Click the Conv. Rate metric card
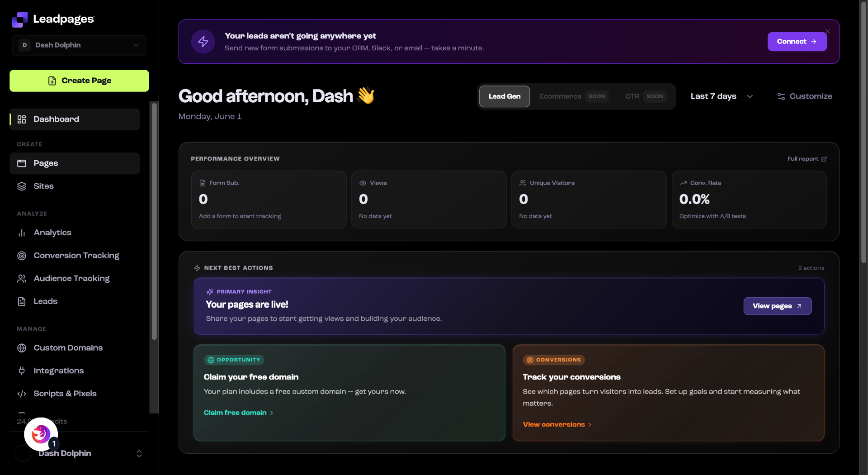The image size is (868, 475). (x=749, y=199)
